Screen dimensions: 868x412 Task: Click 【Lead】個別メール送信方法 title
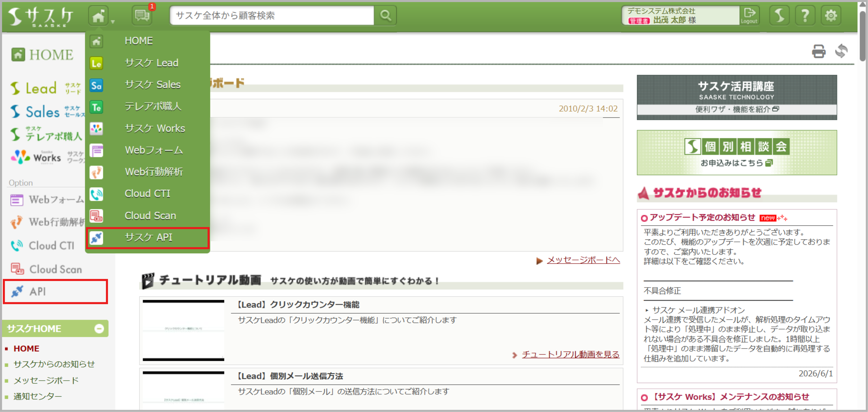289,376
